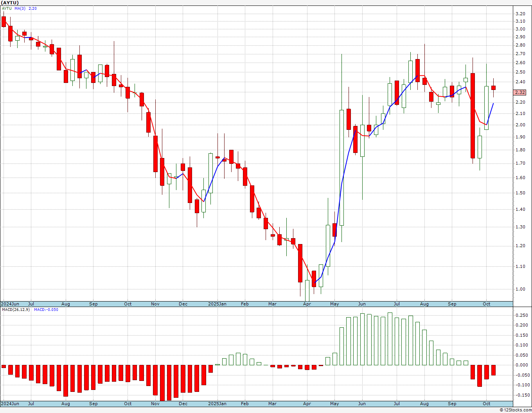Click the 1.50 price axis label
The height and width of the screenshot is (413, 532).
click(520, 193)
